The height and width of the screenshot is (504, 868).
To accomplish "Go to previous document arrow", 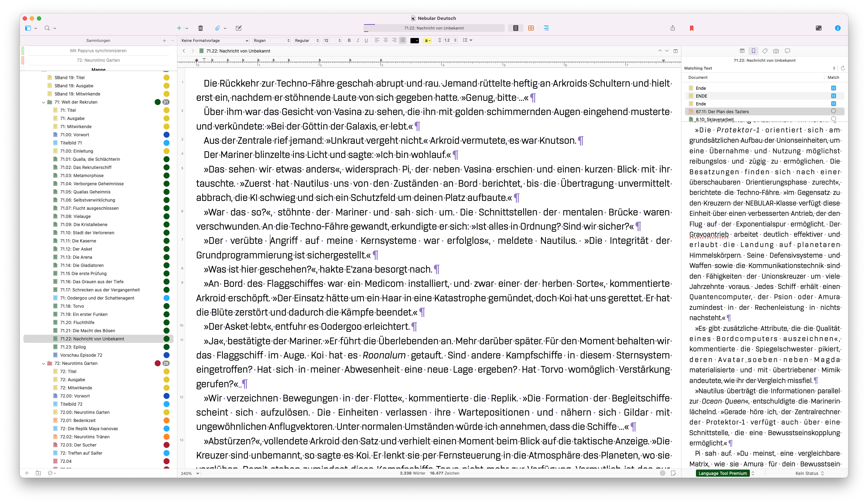I will tap(660, 51).
